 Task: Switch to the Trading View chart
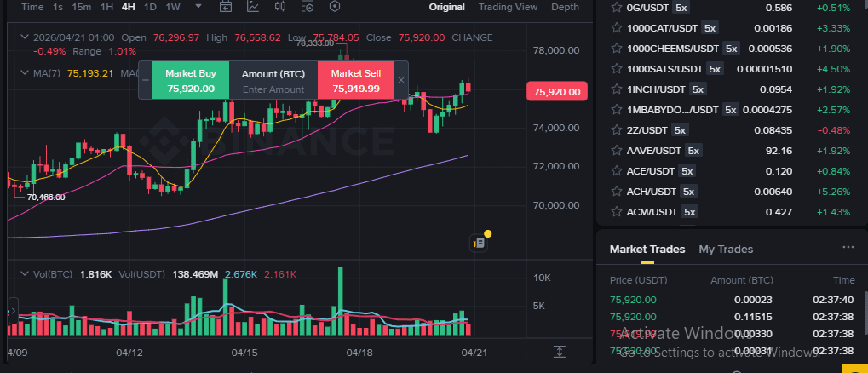(509, 7)
